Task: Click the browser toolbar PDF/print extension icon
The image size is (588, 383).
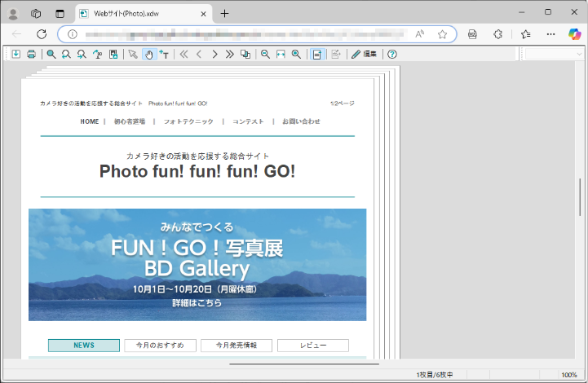Action: pyautogui.click(x=472, y=34)
